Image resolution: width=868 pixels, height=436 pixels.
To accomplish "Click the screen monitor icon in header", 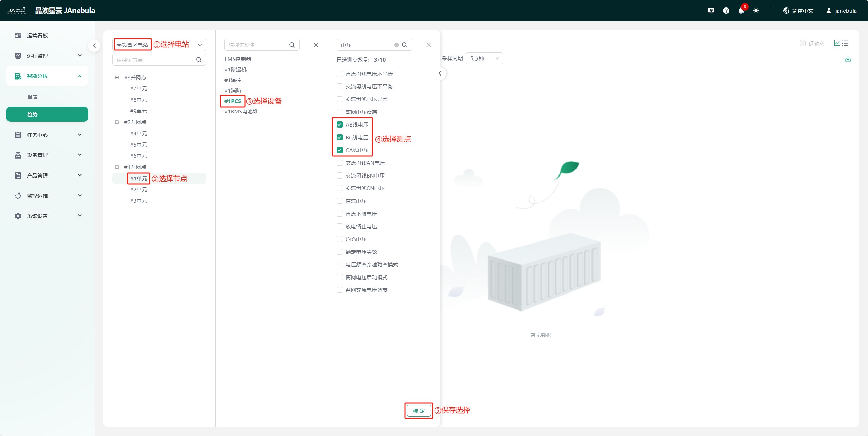I will 711,11.
